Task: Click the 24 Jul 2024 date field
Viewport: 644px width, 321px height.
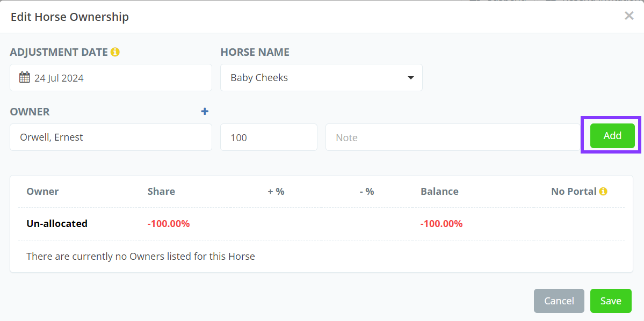Action: (111, 78)
